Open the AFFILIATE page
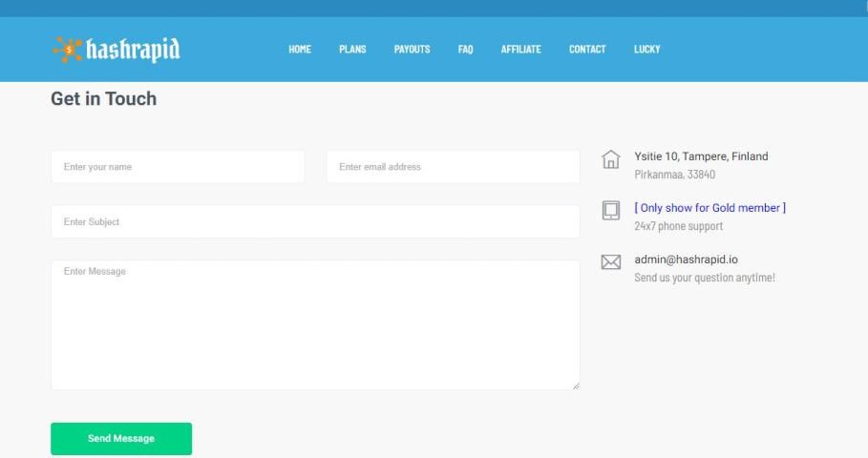 (x=520, y=50)
